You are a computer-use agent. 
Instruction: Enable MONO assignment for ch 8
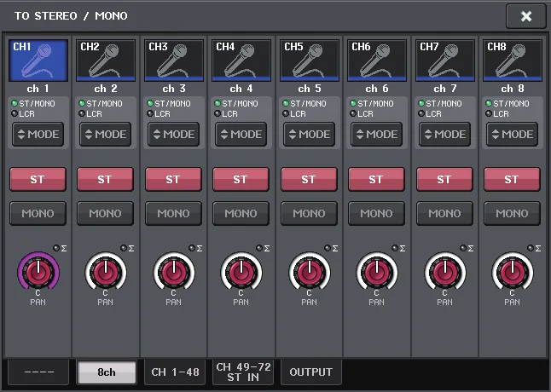[x=513, y=213]
